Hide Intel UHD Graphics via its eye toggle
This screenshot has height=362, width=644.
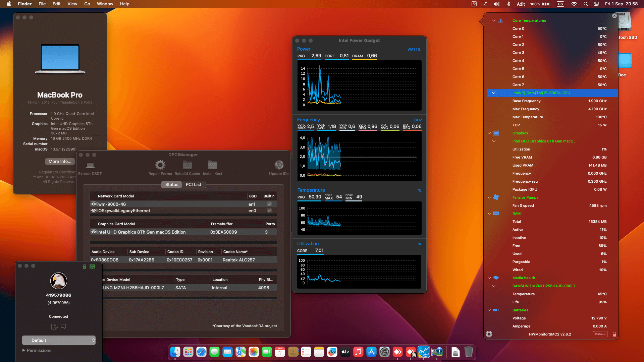click(x=94, y=232)
